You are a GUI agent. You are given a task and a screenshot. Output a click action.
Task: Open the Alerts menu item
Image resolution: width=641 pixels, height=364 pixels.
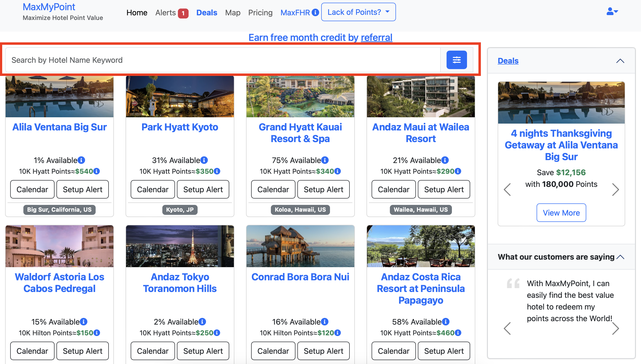point(165,12)
